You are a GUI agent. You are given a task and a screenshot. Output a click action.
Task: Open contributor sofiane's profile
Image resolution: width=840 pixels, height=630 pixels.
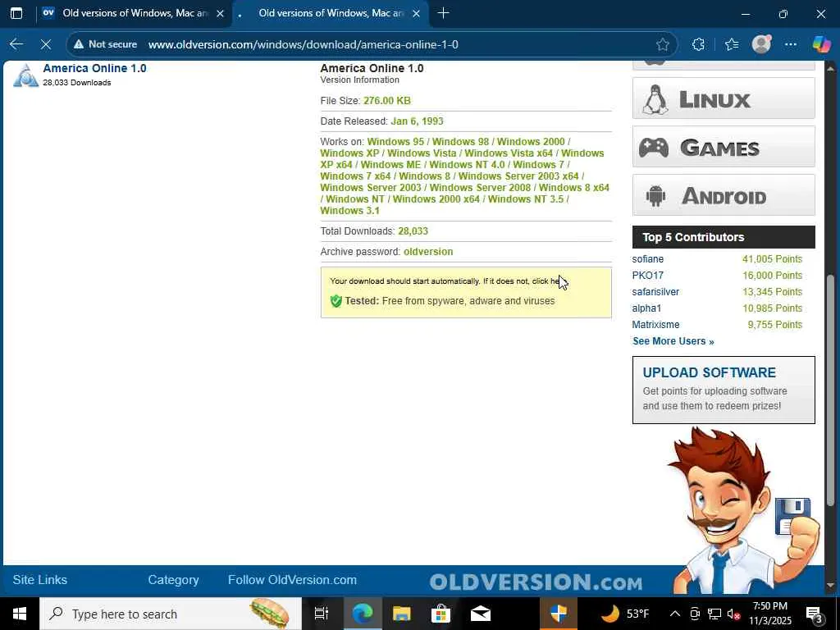(x=648, y=258)
